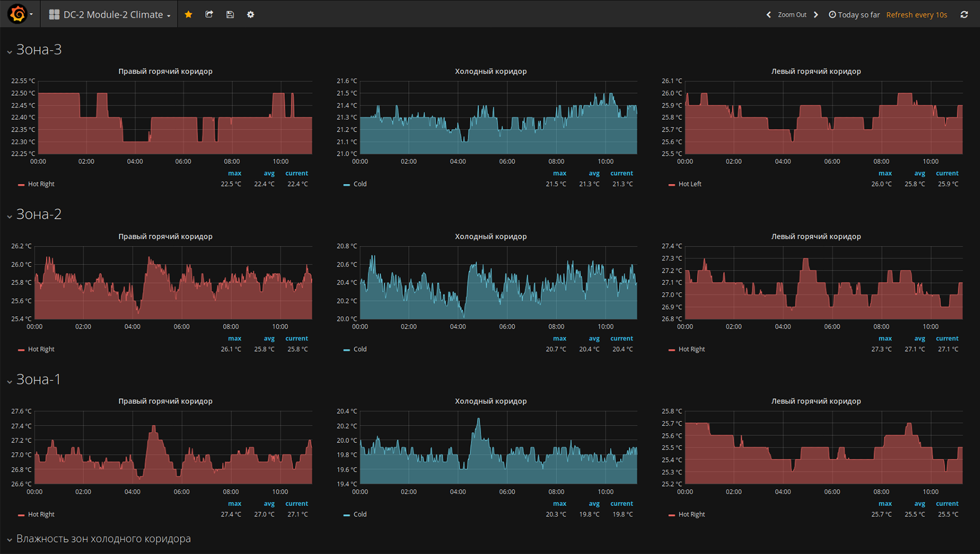Shift time range forward with right arrow
The image size is (980, 554).
coord(816,15)
